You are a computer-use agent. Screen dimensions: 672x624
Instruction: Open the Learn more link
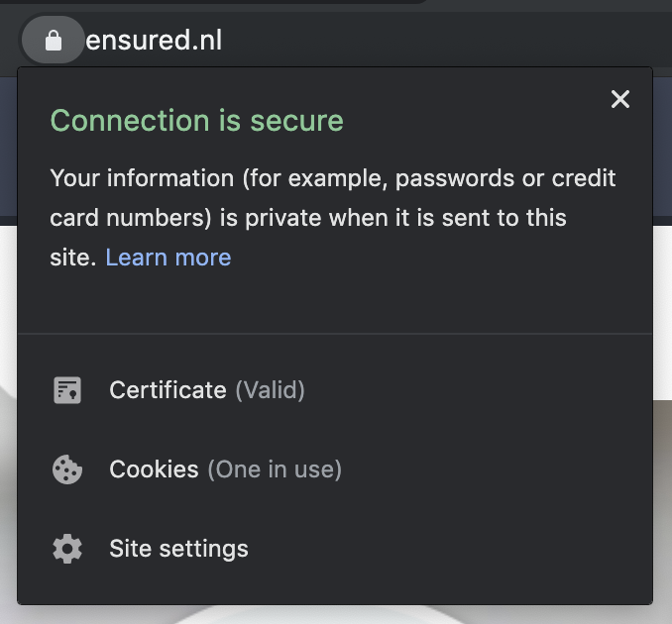pyautogui.click(x=168, y=258)
